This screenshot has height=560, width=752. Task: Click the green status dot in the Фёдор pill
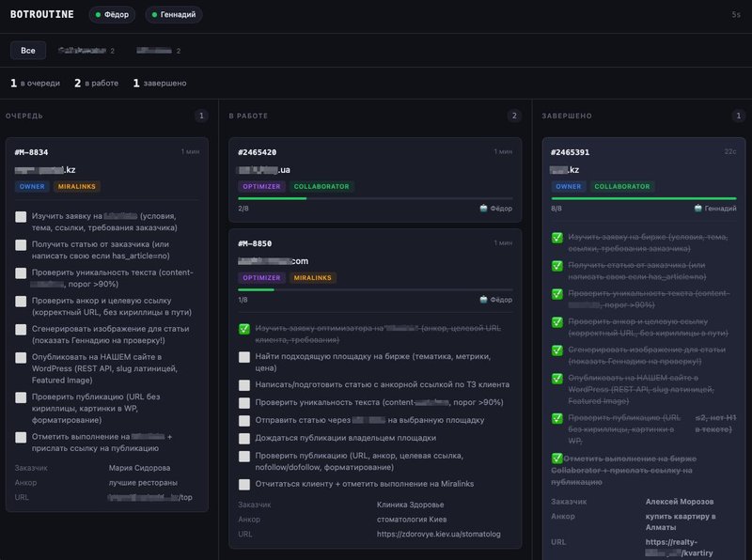[98, 15]
